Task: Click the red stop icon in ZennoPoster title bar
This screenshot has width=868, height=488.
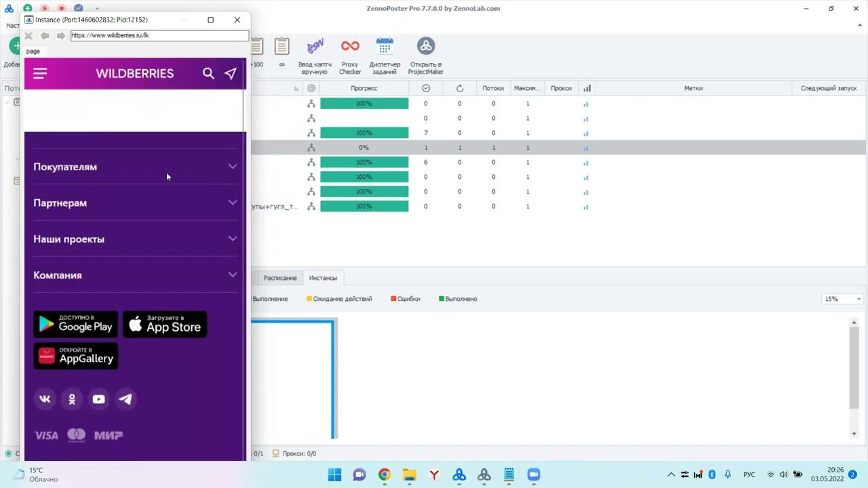Action: pos(62,9)
